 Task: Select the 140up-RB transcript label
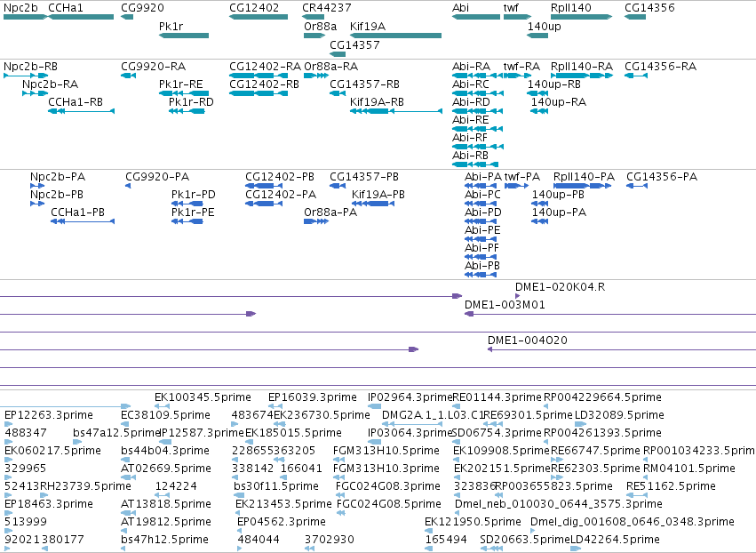(554, 84)
